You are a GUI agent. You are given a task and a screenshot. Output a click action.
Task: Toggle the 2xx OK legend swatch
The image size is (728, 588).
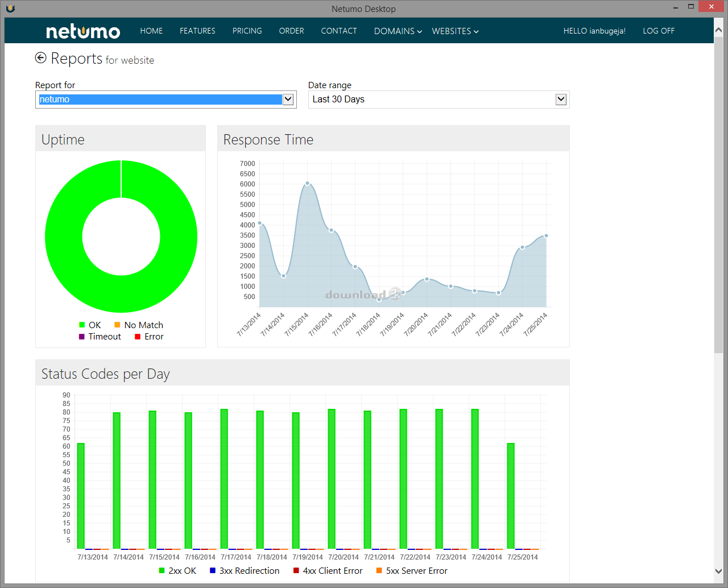pos(162,570)
